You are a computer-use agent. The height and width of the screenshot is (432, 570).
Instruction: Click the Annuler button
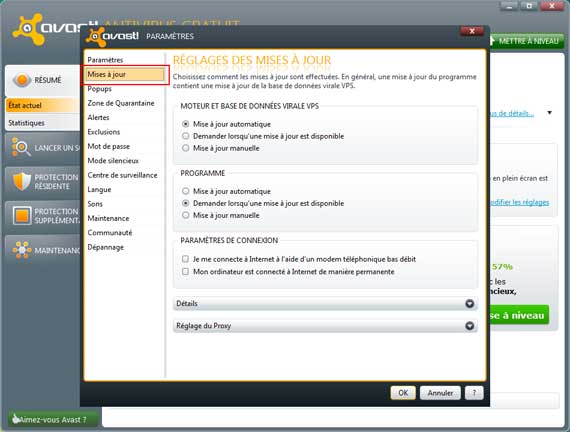[440, 393]
